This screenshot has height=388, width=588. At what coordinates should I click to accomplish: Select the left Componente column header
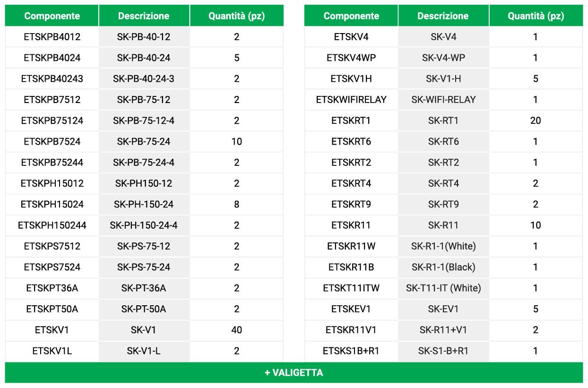(x=52, y=16)
